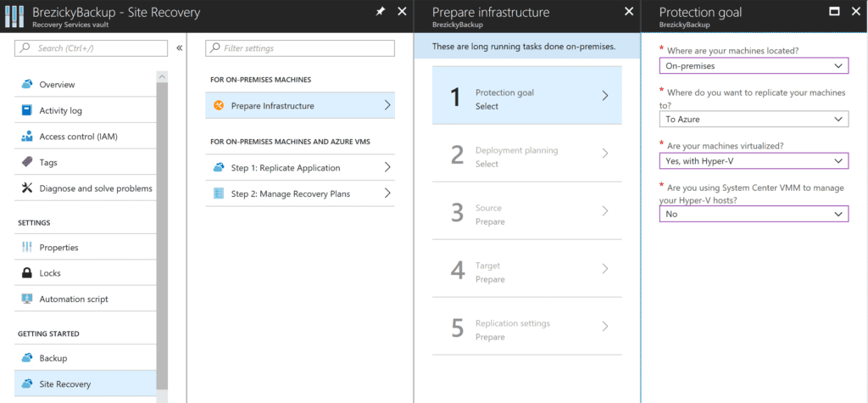
Task: Close the Site Recovery blade
Action: tap(403, 12)
